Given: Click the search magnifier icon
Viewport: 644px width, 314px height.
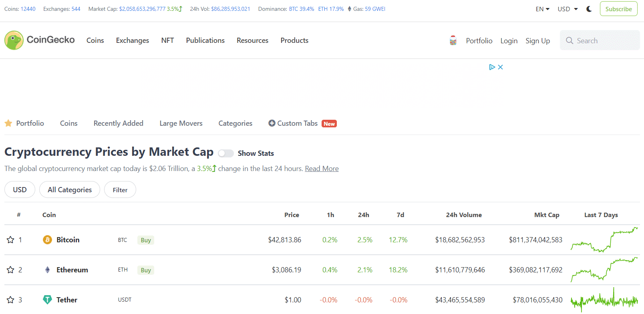Looking at the screenshot, I should (x=570, y=40).
